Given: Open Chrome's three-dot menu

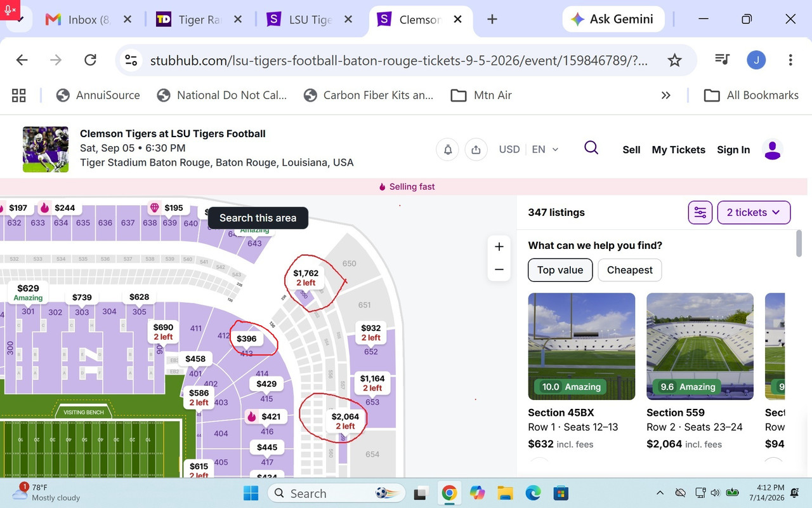Looking at the screenshot, I should click(790, 60).
